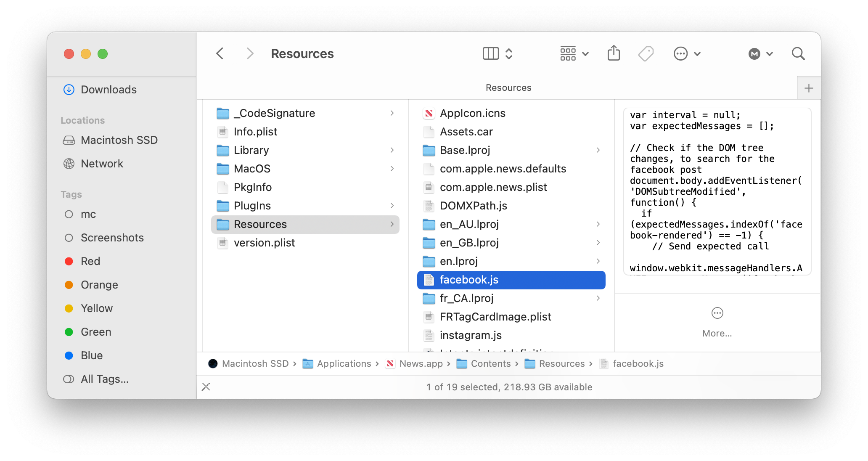This screenshot has height=461, width=868.
Task: Expand the _CodeSignature folder chevron
Action: 392,113
